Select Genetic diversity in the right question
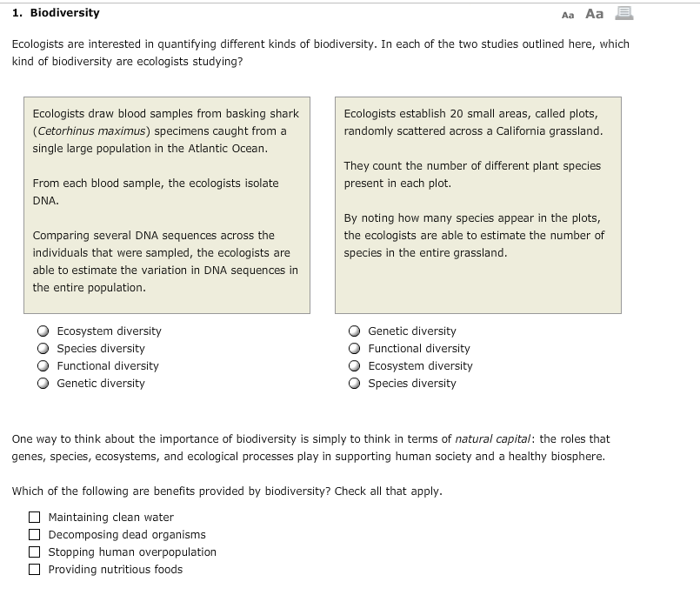Image resolution: width=700 pixels, height=595 pixels. (x=354, y=331)
